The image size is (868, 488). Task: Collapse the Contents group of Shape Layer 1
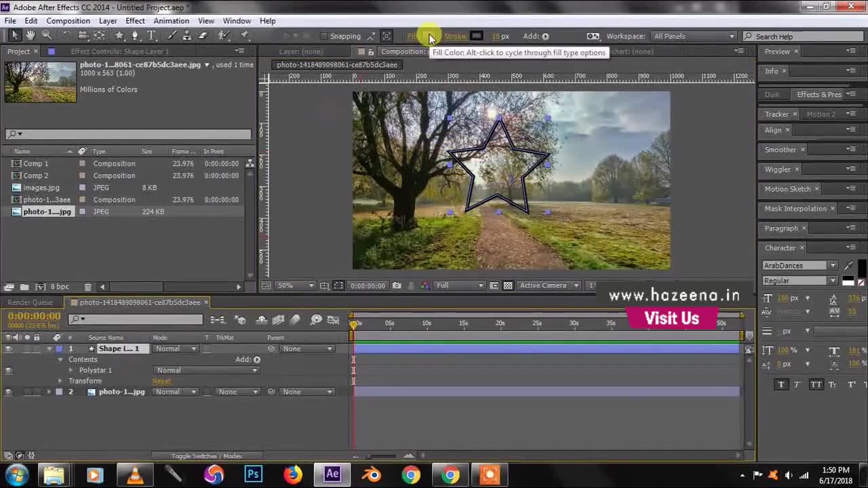click(60, 359)
